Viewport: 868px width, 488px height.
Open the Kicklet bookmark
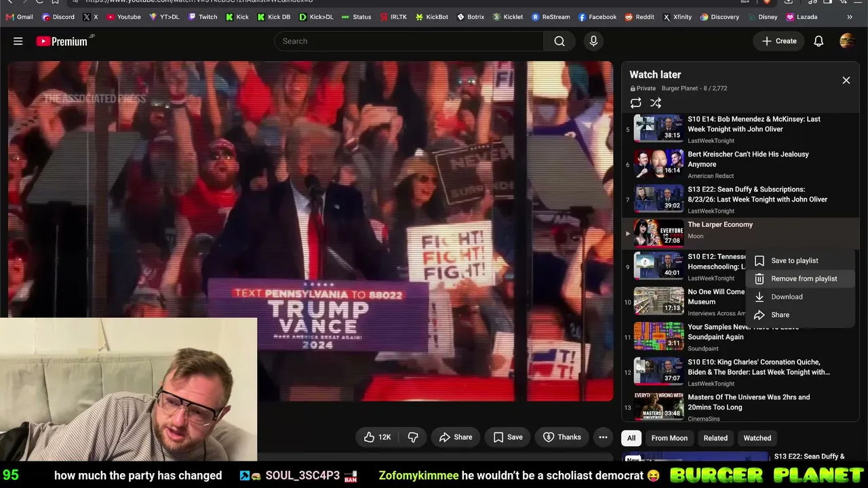click(508, 17)
